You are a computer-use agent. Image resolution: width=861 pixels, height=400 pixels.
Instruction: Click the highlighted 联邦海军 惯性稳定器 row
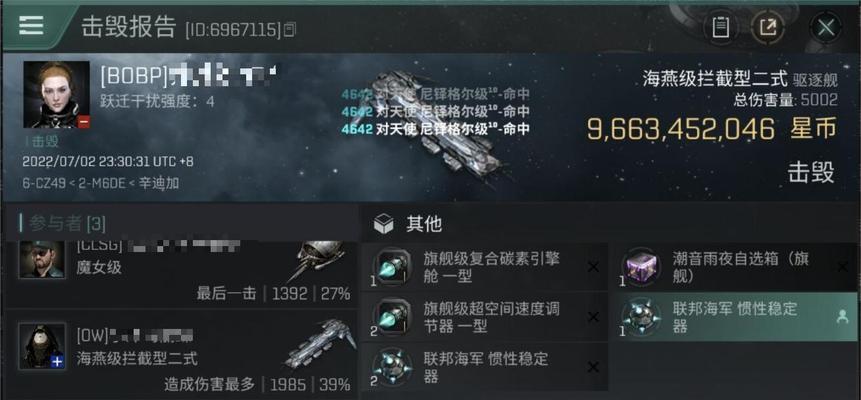pyautogui.click(x=736, y=317)
